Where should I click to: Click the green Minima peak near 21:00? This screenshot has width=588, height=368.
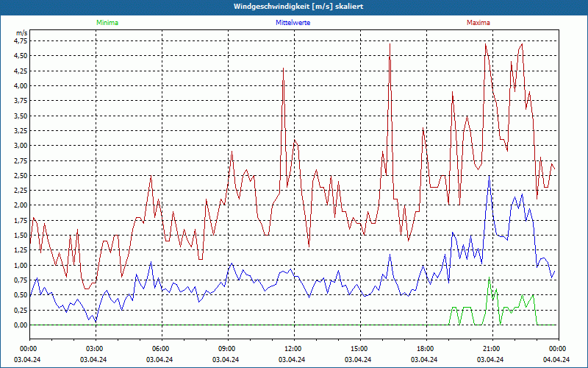489,280
